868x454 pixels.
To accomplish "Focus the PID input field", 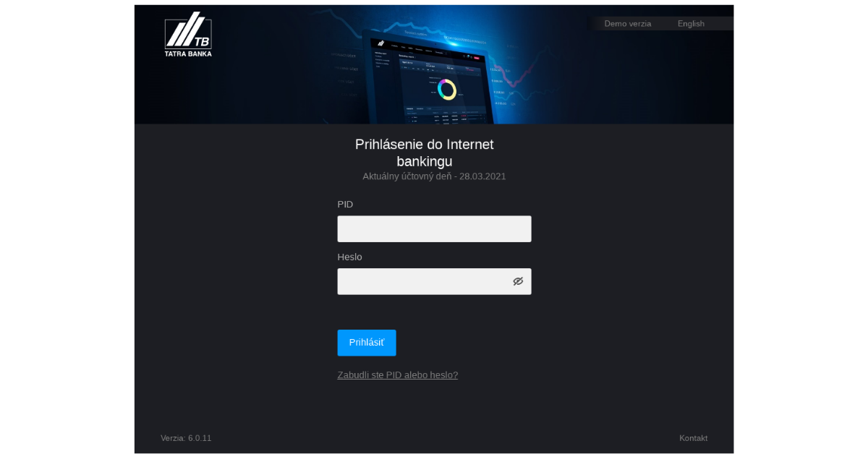I will (434, 228).
